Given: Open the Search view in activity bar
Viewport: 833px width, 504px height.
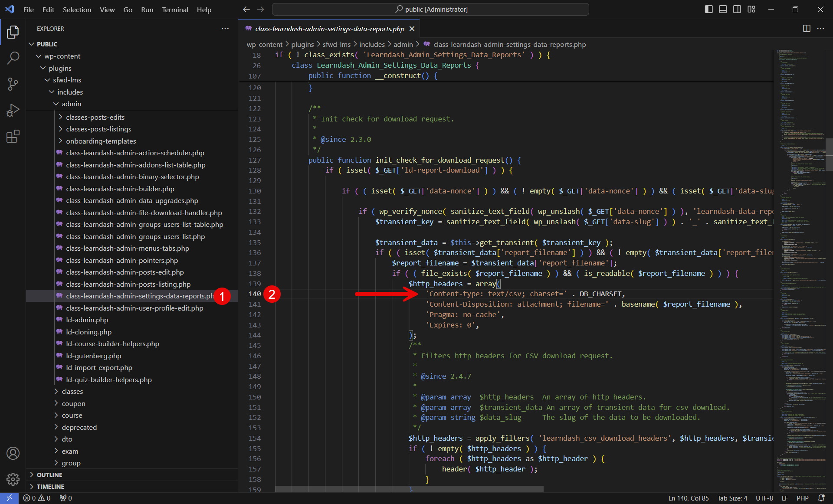Looking at the screenshot, I should point(13,58).
